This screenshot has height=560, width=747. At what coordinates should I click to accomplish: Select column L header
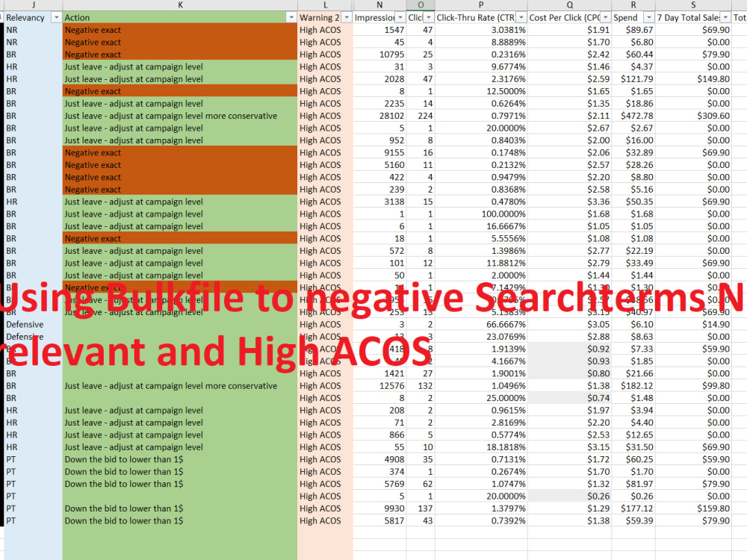pyautogui.click(x=326, y=4)
